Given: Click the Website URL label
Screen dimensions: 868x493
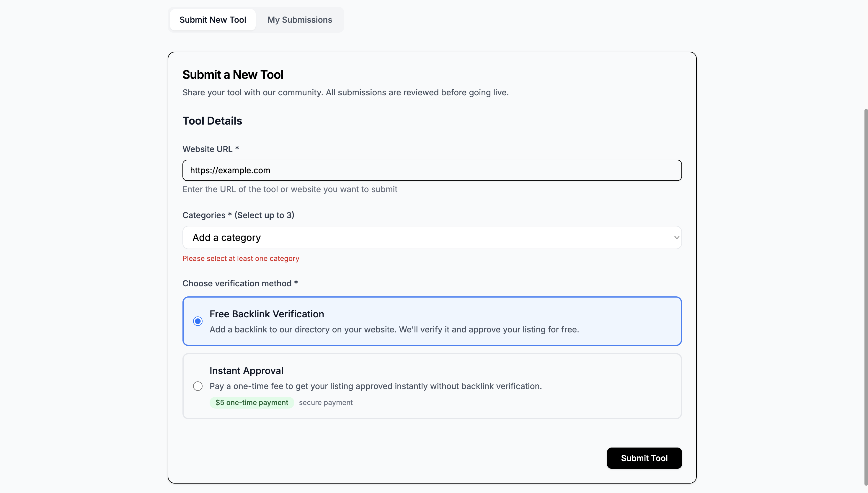Looking at the screenshot, I should 210,149.
